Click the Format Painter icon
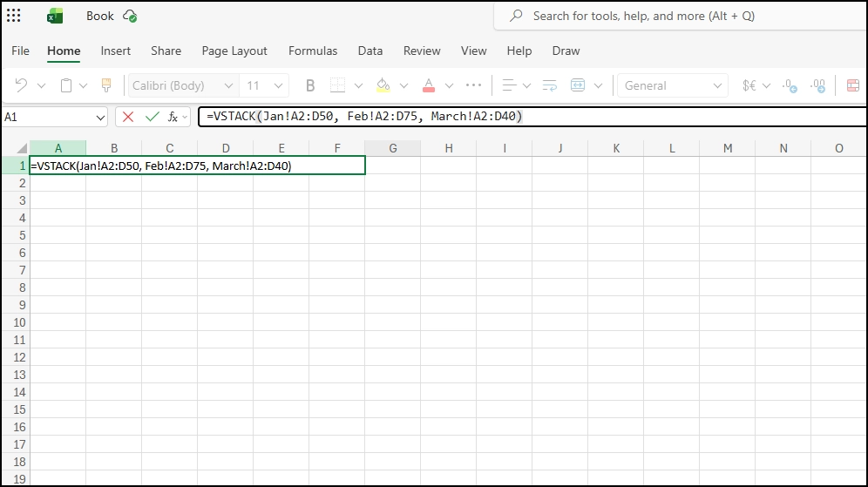Screen dimensions: 868x487 pos(106,85)
